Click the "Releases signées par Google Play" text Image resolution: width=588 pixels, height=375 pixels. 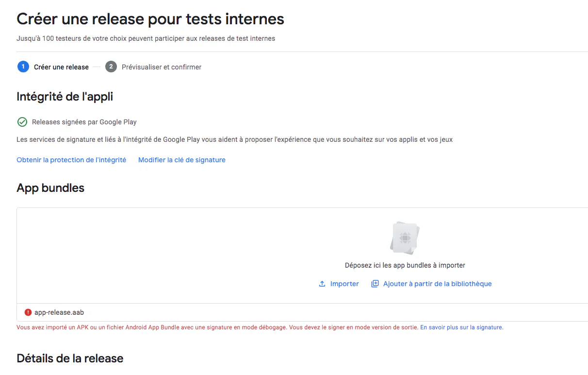pyautogui.click(x=84, y=122)
